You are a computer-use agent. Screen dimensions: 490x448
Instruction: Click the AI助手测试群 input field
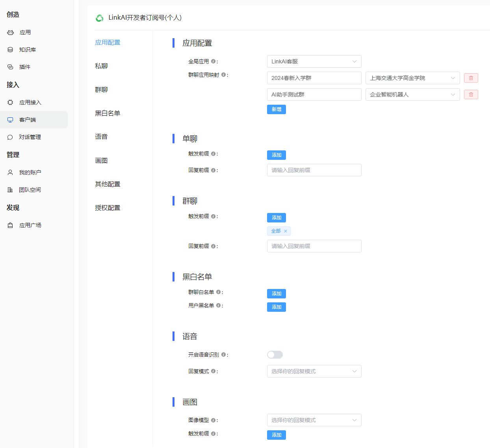pos(314,94)
